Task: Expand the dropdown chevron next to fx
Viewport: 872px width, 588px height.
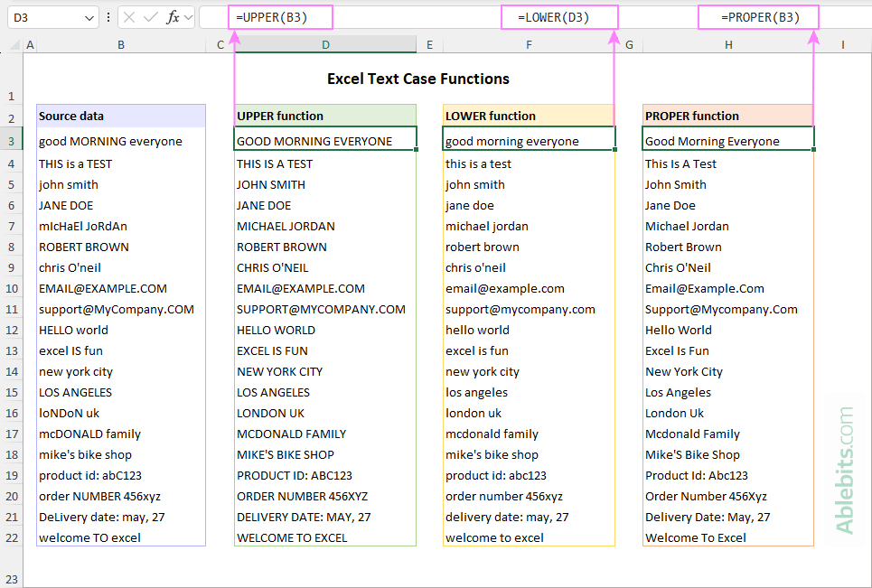Action: [189, 17]
